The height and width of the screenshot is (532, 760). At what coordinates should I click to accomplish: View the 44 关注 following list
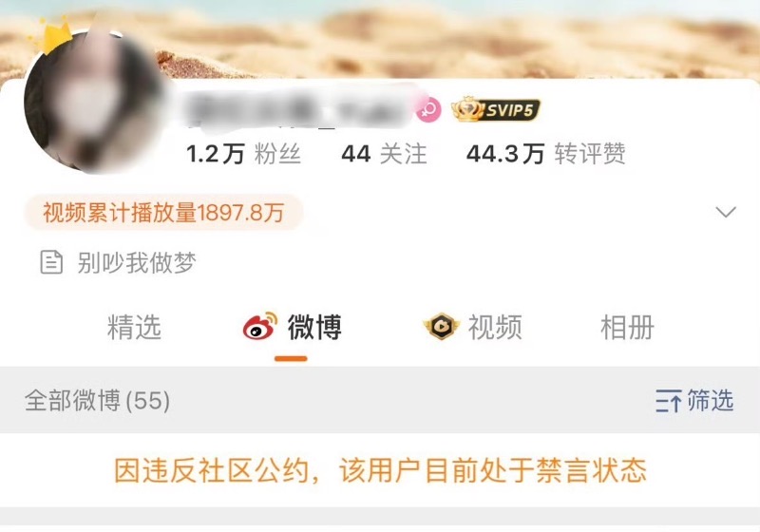point(384,154)
